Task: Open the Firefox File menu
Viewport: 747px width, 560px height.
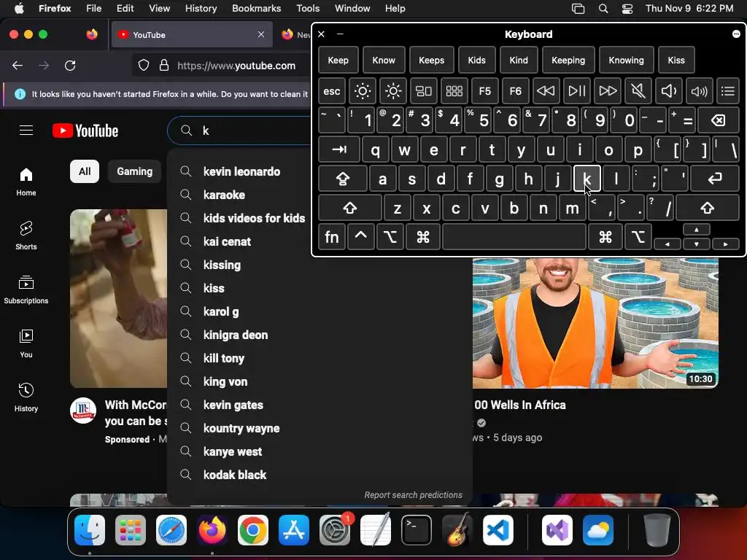Action: (94, 8)
